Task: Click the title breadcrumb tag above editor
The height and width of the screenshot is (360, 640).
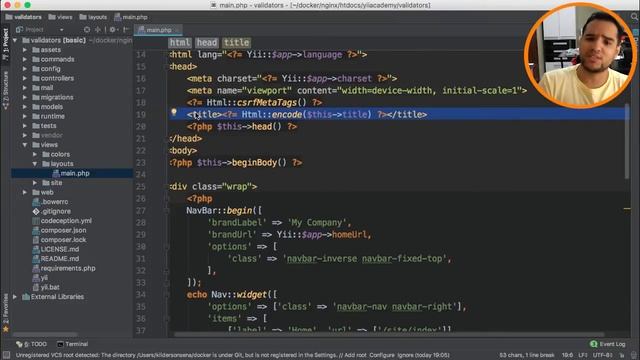Action: tap(236, 42)
